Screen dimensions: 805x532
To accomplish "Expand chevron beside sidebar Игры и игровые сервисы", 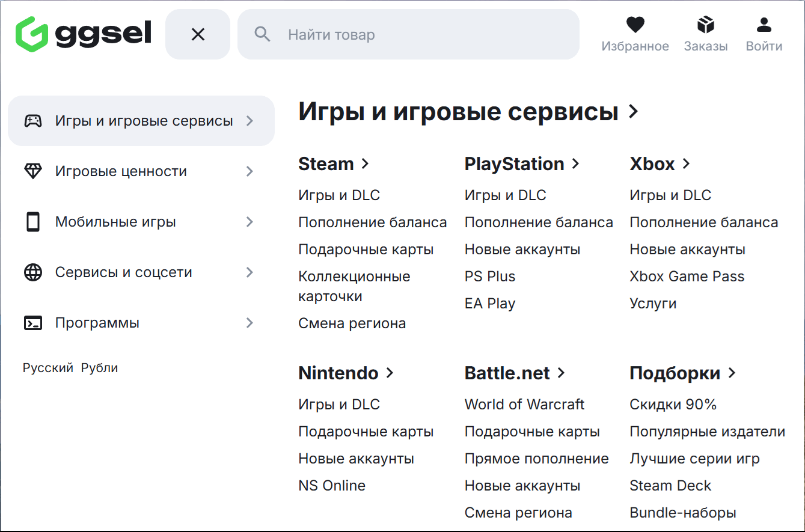I will 250,121.
